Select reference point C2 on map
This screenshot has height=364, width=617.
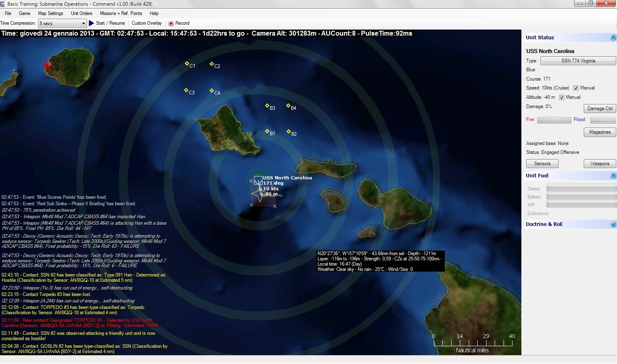[211, 64]
